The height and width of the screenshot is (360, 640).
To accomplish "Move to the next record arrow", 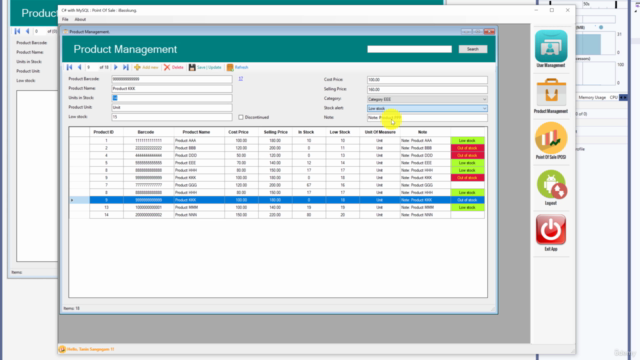I will pos(116,67).
